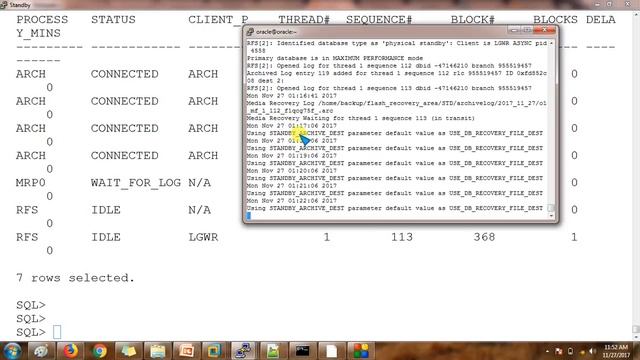Click the '7 rows selected.' text
The image size is (640, 360).
75,278
